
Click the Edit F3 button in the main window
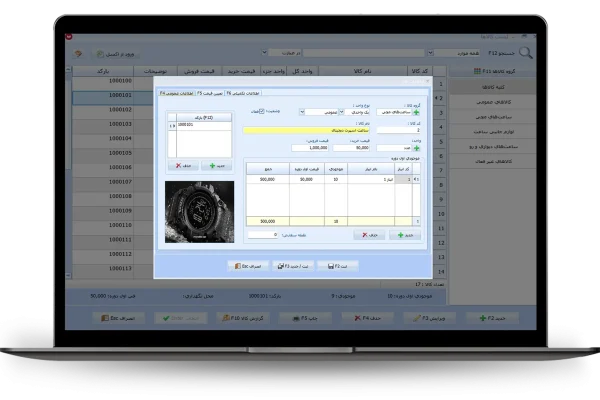tap(429, 318)
